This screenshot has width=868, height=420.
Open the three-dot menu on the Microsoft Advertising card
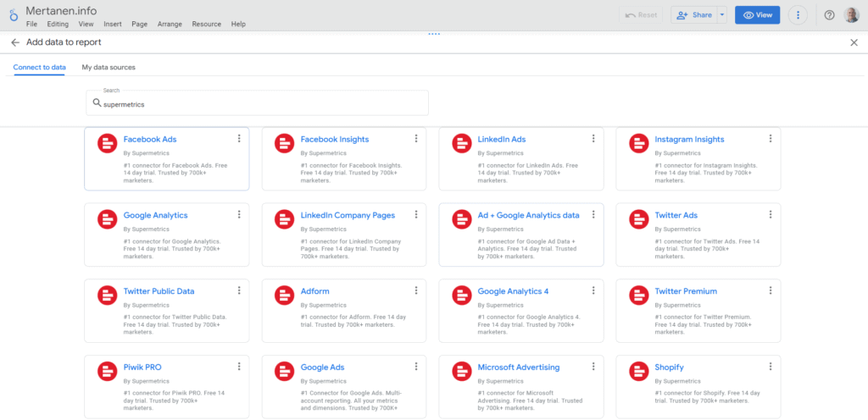[x=593, y=367]
